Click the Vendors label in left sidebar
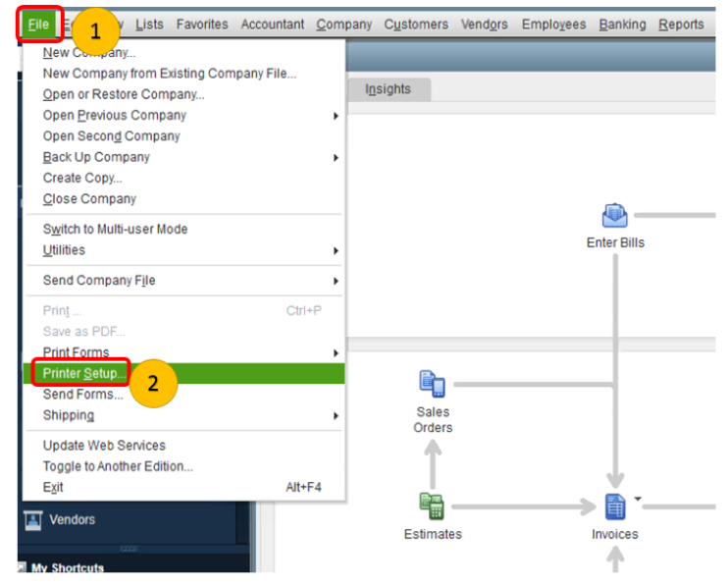 (x=73, y=519)
